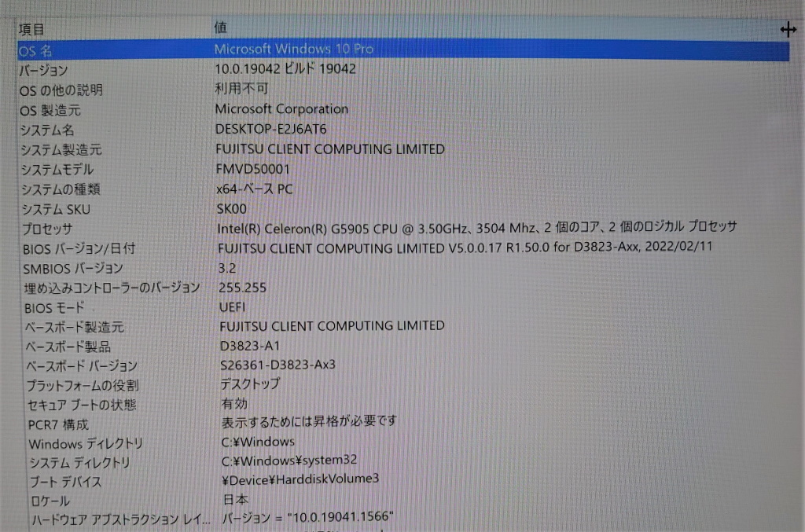The image size is (805, 532).
Task: Select the バージョン item label
Action: (x=43, y=70)
